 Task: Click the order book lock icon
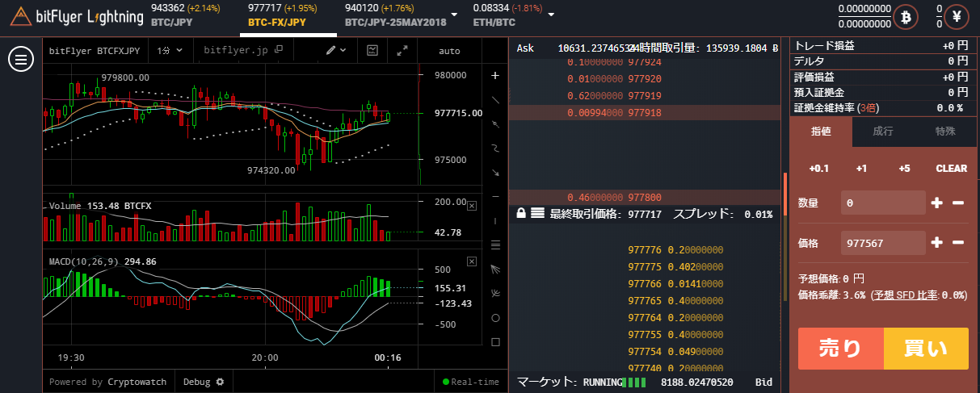click(521, 214)
